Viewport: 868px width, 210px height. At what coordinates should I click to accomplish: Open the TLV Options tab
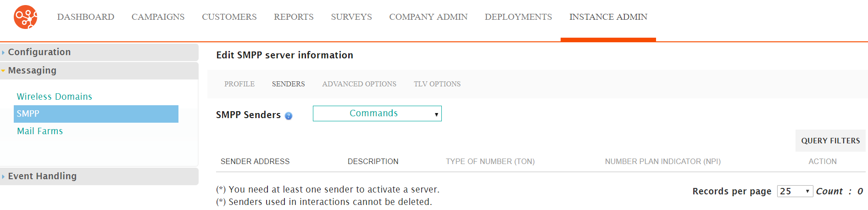tap(437, 84)
